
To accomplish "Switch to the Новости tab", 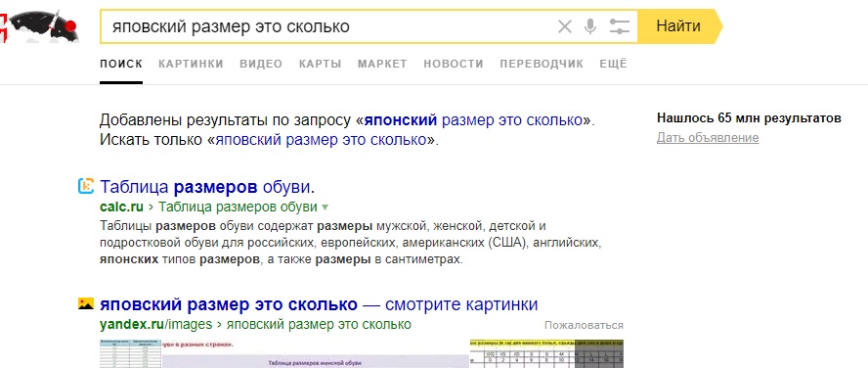I will tap(454, 64).
